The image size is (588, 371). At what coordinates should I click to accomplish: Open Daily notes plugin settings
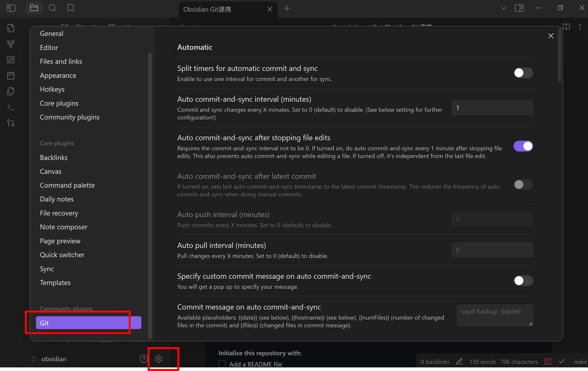pos(57,199)
